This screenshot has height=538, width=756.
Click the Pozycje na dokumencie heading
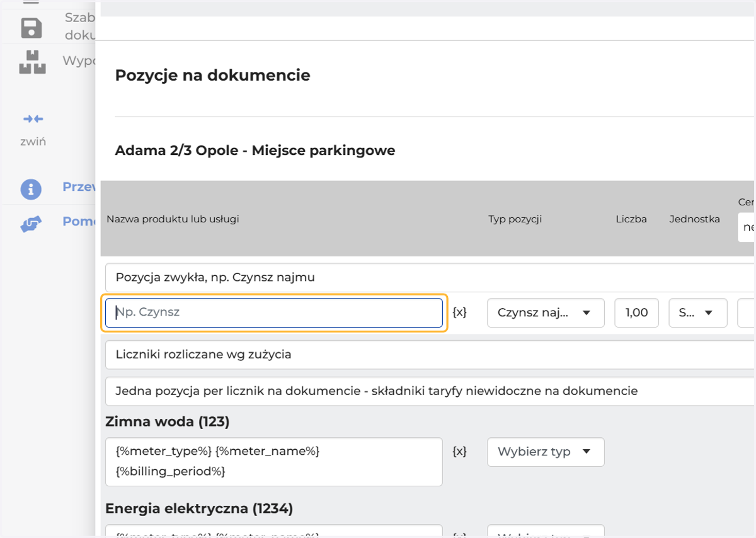click(x=213, y=76)
